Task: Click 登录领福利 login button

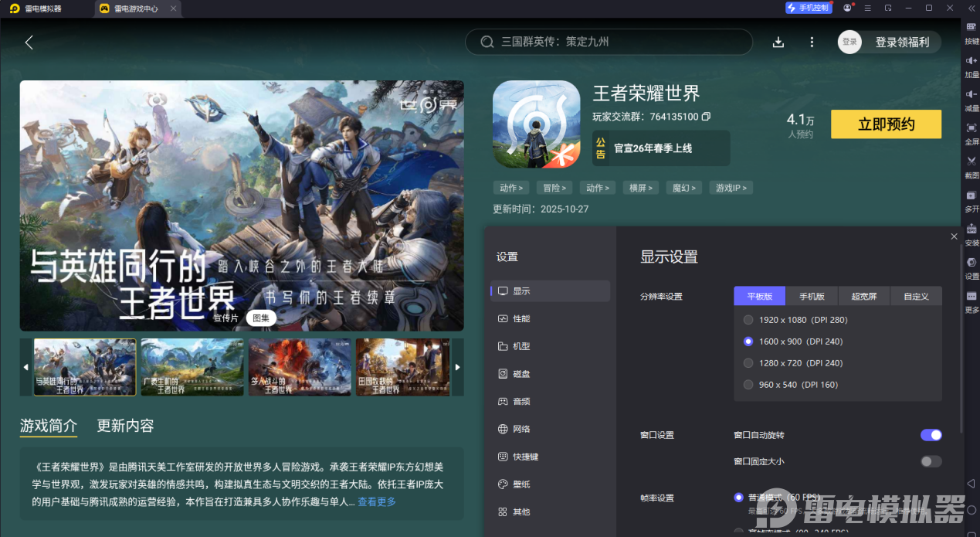Action: 902,42
